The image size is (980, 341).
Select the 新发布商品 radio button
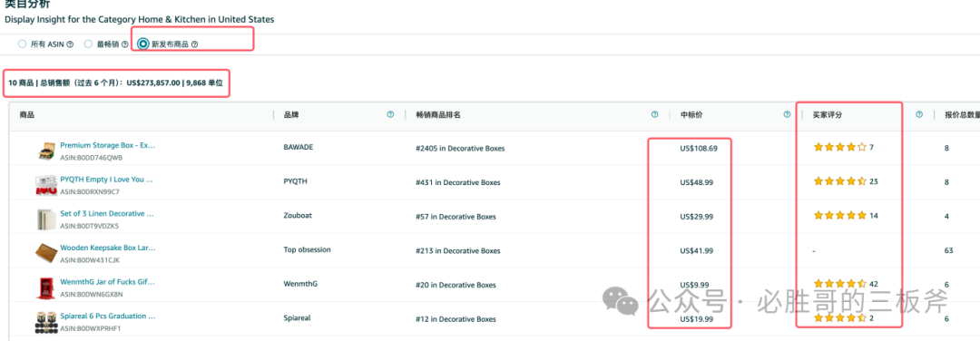point(143,44)
